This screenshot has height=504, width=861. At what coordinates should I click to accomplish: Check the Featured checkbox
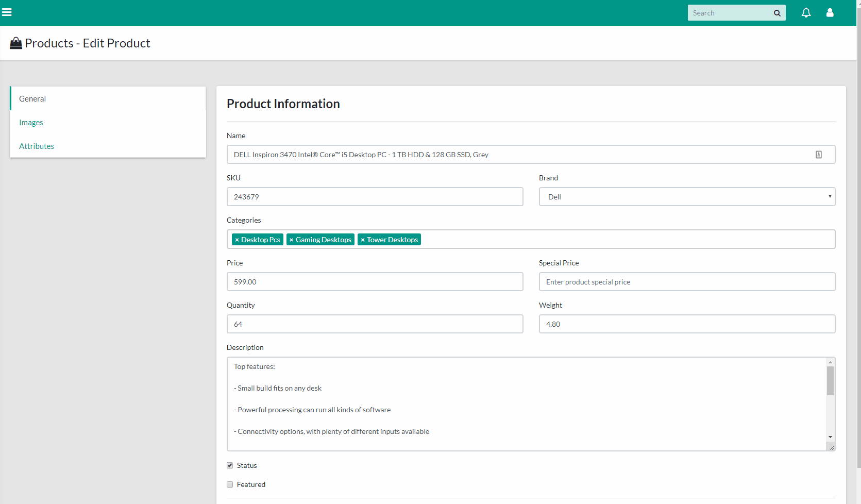pyautogui.click(x=230, y=484)
